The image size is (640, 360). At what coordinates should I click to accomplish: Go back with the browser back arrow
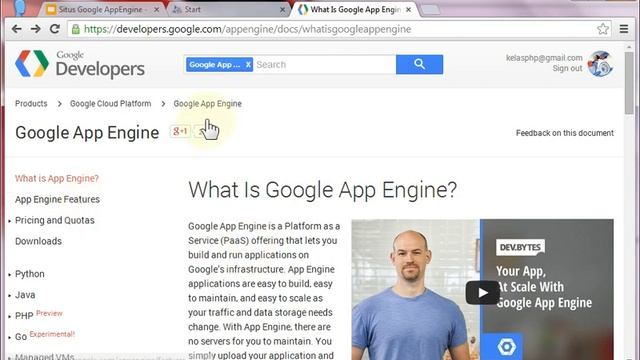[x=17, y=29]
